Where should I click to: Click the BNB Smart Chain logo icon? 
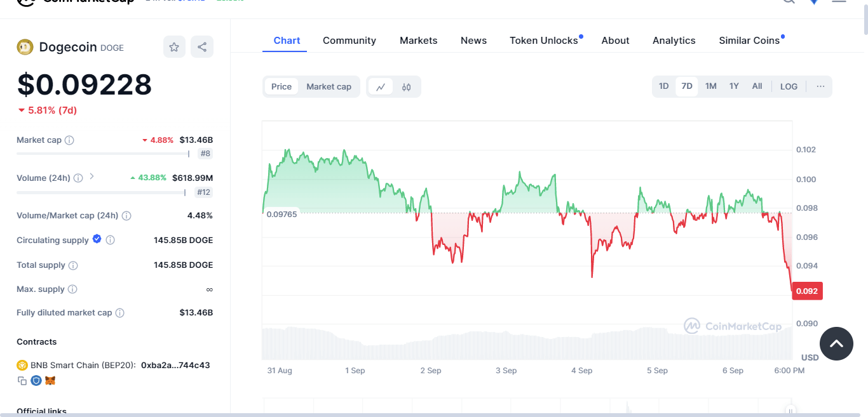click(x=22, y=365)
